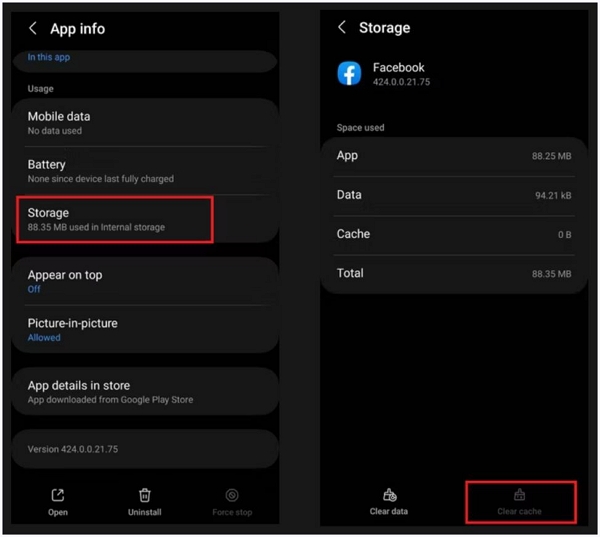Tap the Clear data icon
Image resolution: width=600 pixels, height=537 pixels.
(x=390, y=495)
